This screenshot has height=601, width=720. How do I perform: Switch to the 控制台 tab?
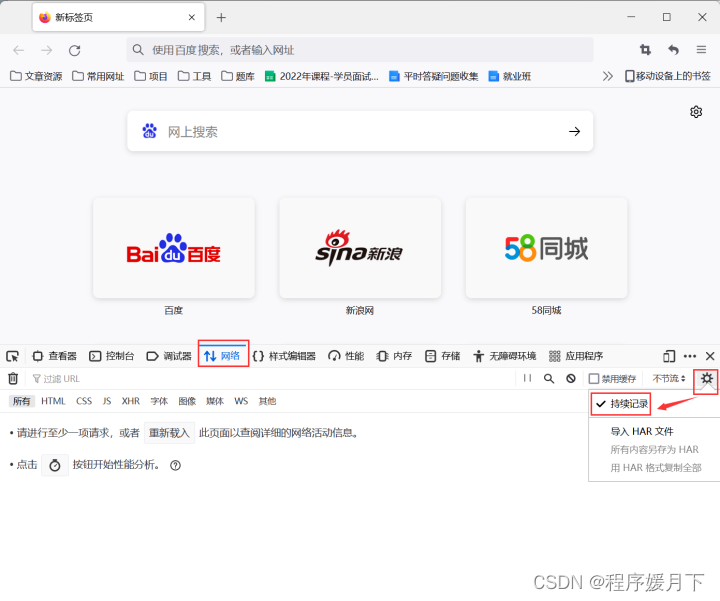[112, 356]
